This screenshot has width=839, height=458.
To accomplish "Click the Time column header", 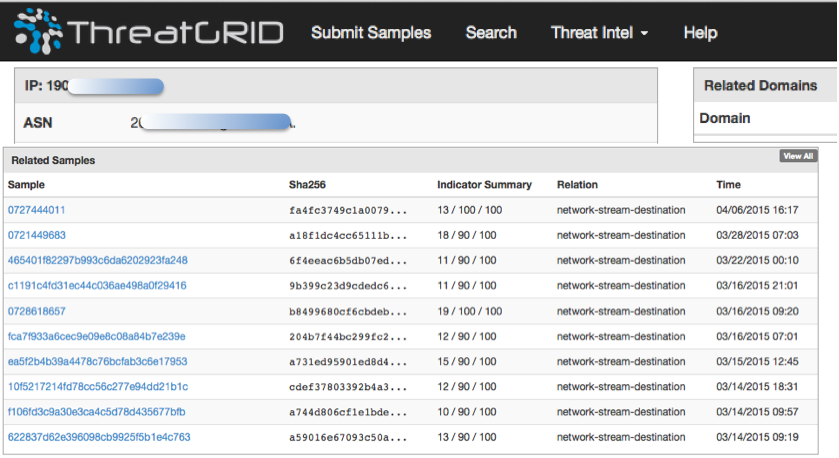I will pos(728,185).
